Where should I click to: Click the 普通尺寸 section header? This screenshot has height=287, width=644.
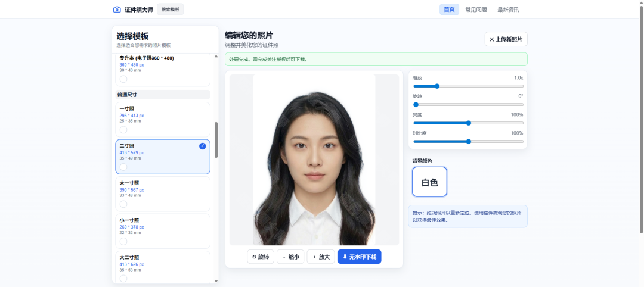pyautogui.click(x=163, y=95)
